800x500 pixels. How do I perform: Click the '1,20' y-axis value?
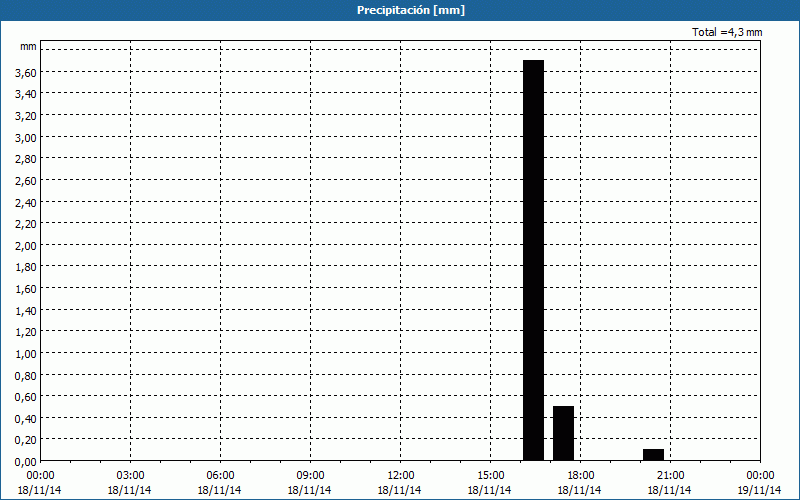coord(26,332)
